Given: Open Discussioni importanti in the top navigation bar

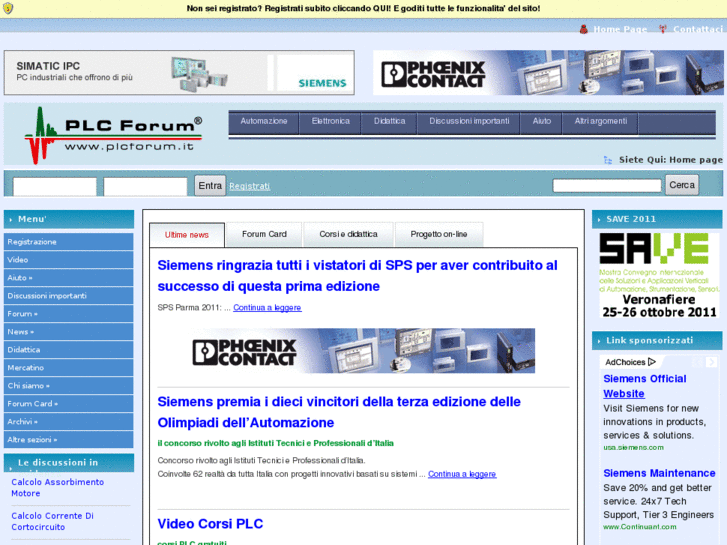Looking at the screenshot, I should [x=469, y=121].
